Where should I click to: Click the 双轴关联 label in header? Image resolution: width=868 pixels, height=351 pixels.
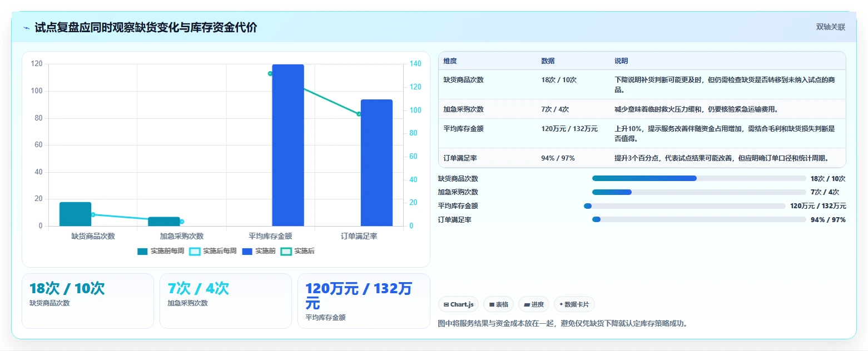click(830, 27)
